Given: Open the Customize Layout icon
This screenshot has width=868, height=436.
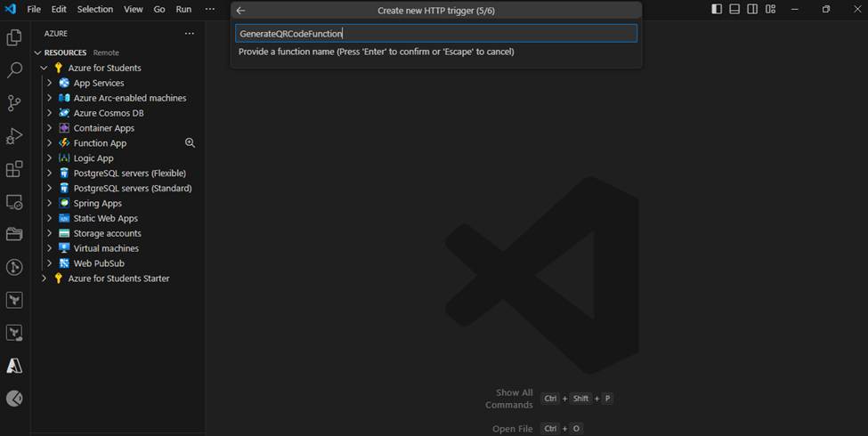Looking at the screenshot, I should pos(771,9).
